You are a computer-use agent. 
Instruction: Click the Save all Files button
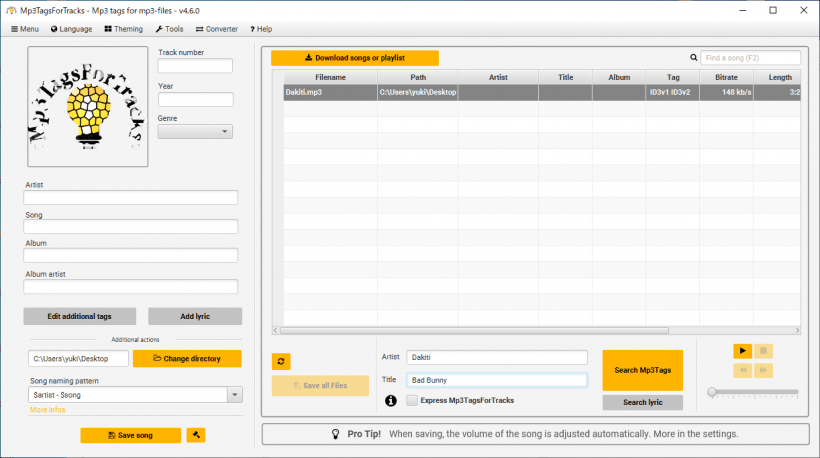click(x=320, y=385)
